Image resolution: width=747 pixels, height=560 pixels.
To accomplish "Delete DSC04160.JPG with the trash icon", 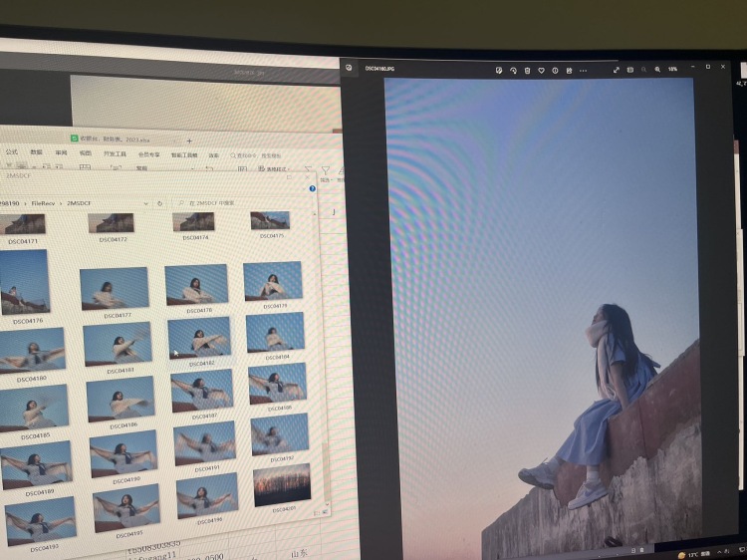I will coord(527,71).
